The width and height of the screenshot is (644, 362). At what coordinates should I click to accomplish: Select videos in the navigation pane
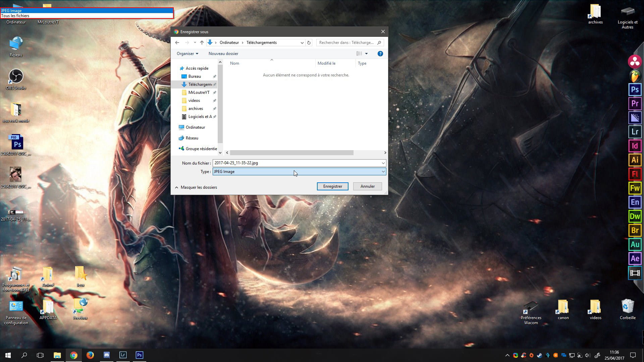pyautogui.click(x=194, y=101)
